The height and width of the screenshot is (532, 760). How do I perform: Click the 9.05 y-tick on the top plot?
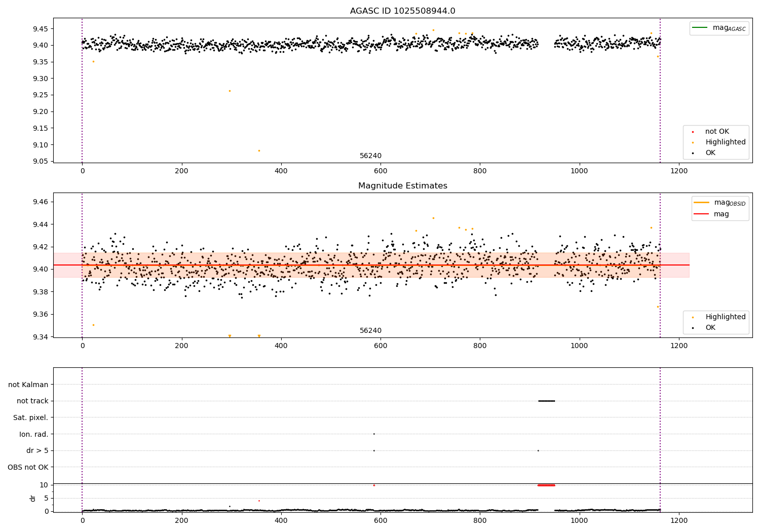click(x=40, y=162)
